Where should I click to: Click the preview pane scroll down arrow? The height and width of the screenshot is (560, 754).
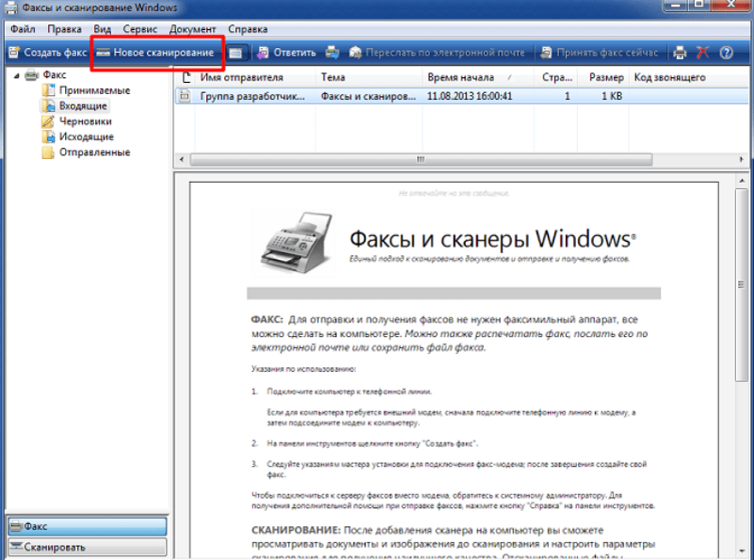click(741, 552)
